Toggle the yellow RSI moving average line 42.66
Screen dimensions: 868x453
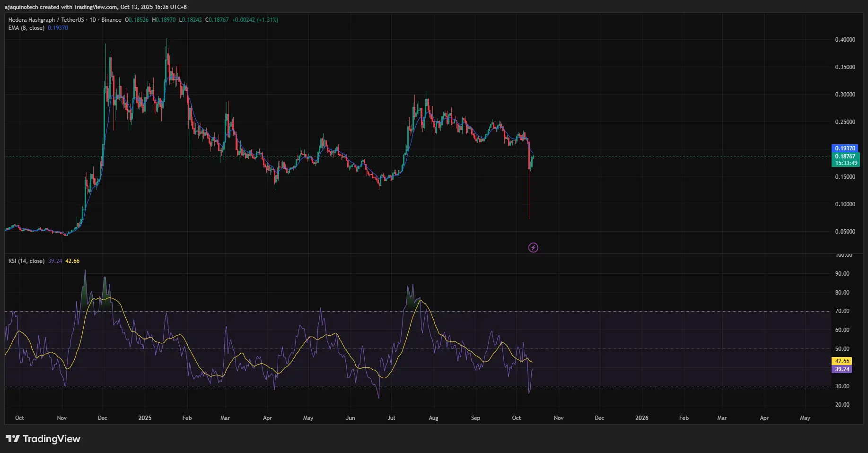tap(72, 261)
